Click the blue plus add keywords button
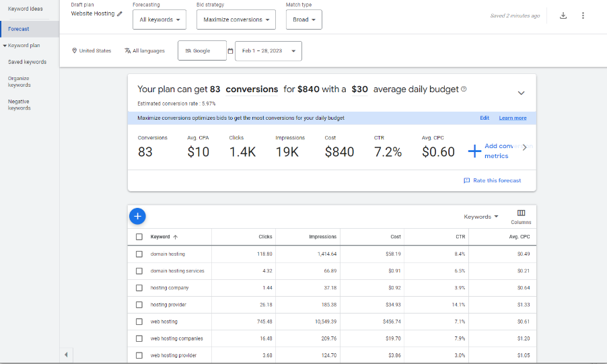This screenshot has height=364, width=607. pos(137,216)
